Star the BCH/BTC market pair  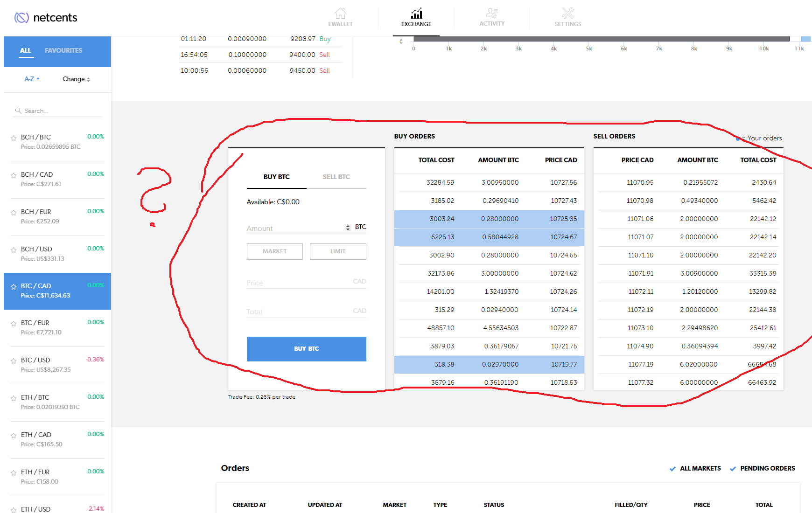point(13,138)
